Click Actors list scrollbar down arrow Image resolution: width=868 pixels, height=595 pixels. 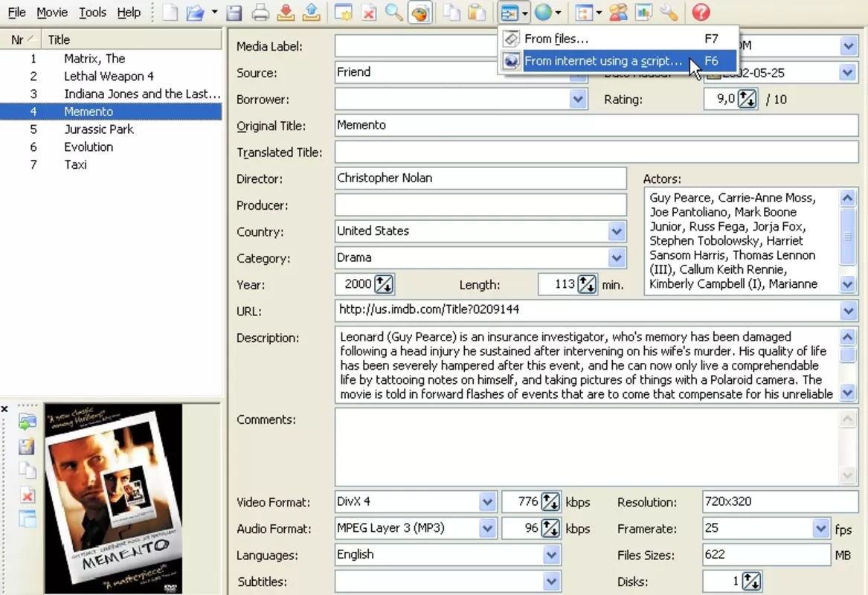(848, 285)
